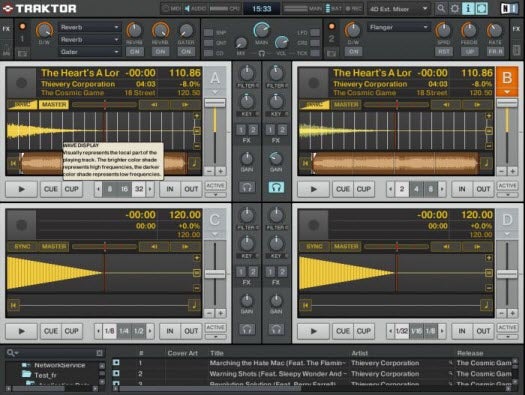Toggle MASTER on Deck B
This screenshot has height=395, width=525.
tap(346, 105)
